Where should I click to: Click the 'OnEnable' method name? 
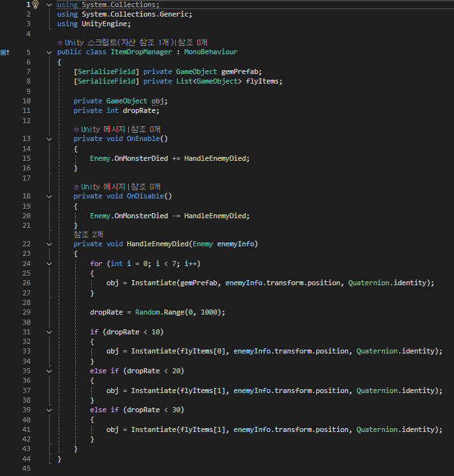(143, 138)
